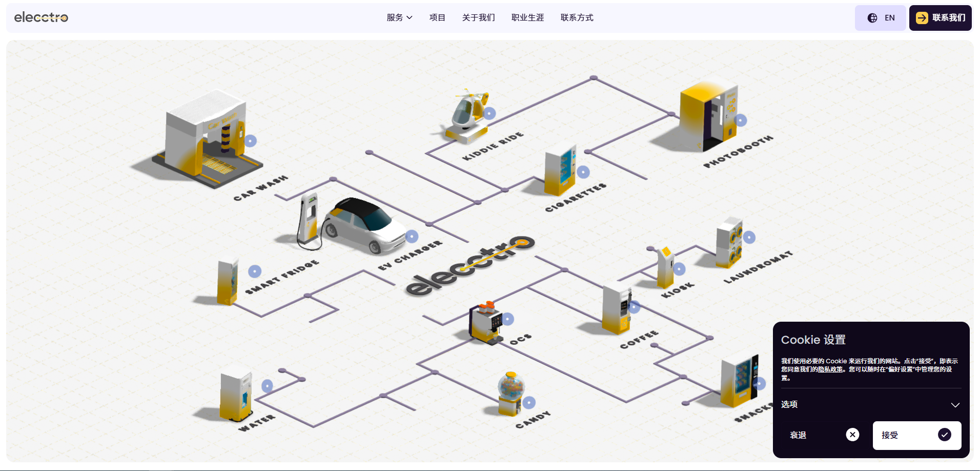Select the laundromat hotspot marker

[749, 237]
